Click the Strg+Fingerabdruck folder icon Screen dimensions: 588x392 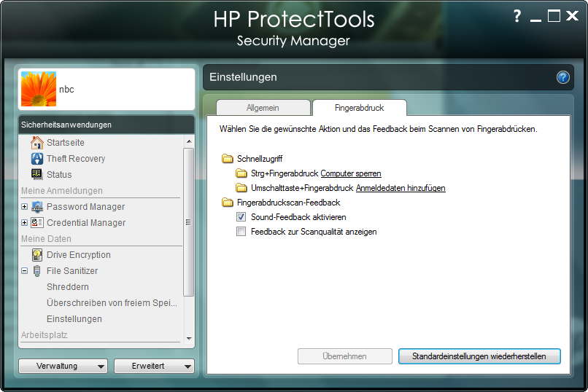pos(241,173)
